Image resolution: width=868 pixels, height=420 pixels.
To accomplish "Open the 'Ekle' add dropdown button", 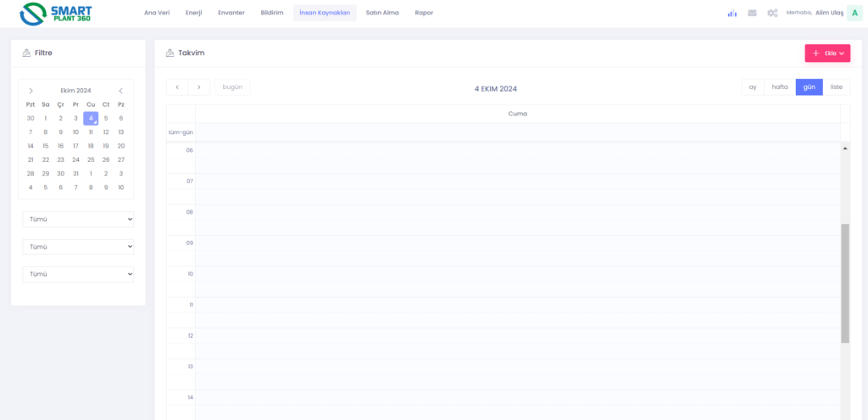I will pyautogui.click(x=827, y=53).
